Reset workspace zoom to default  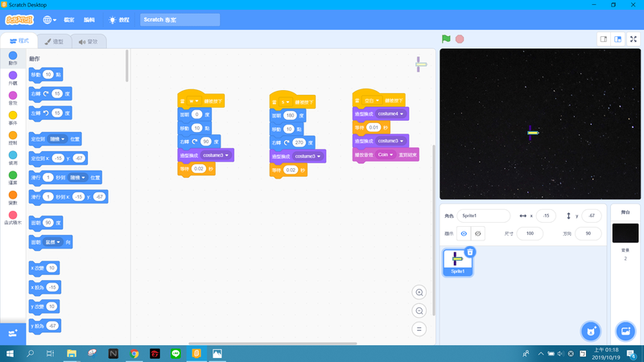point(419,329)
